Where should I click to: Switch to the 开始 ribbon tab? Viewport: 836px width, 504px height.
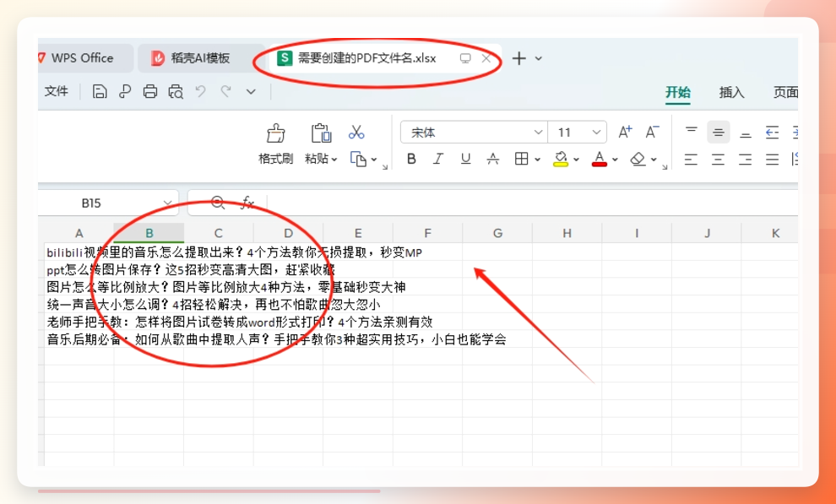[x=677, y=92]
